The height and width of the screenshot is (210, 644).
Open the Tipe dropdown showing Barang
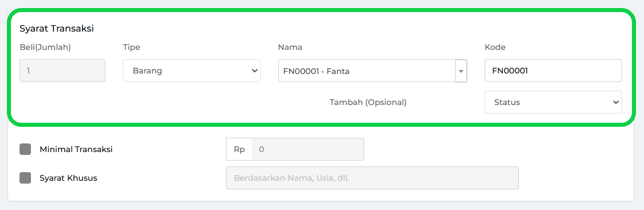point(192,71)
